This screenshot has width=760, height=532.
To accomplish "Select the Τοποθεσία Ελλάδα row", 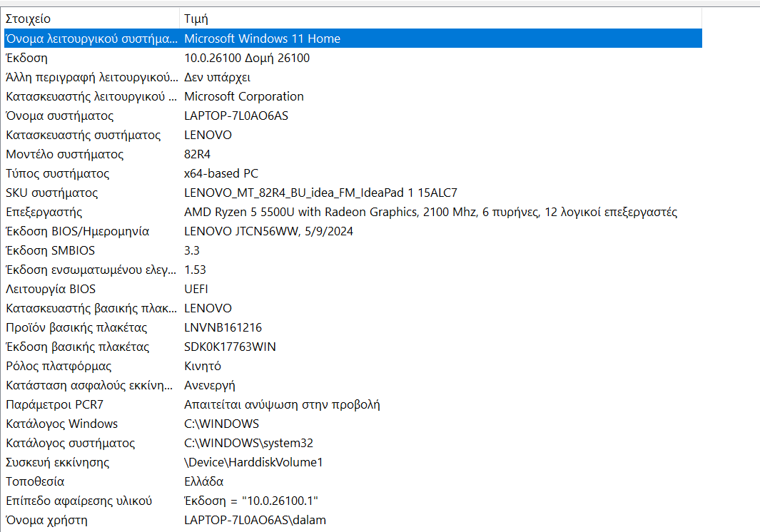I will point(353,481).
